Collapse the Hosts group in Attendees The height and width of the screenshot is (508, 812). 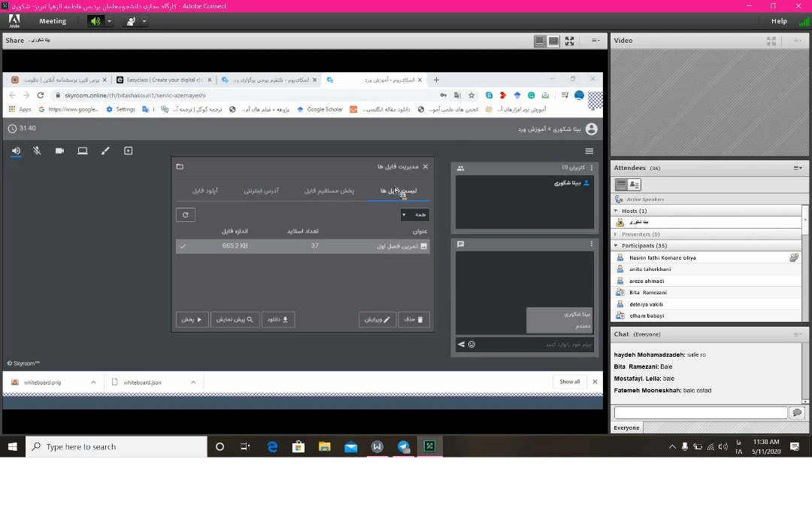[x=617, y=211]
